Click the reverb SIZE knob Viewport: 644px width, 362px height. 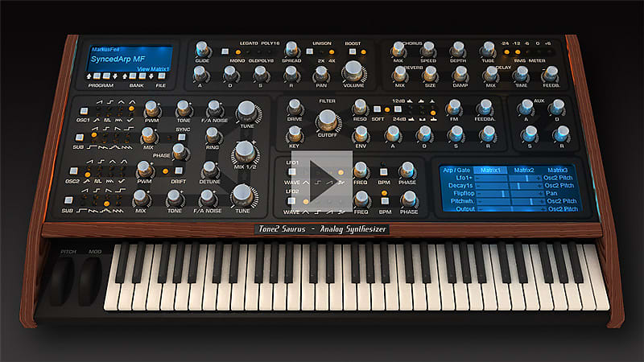[x=431, y=73]
